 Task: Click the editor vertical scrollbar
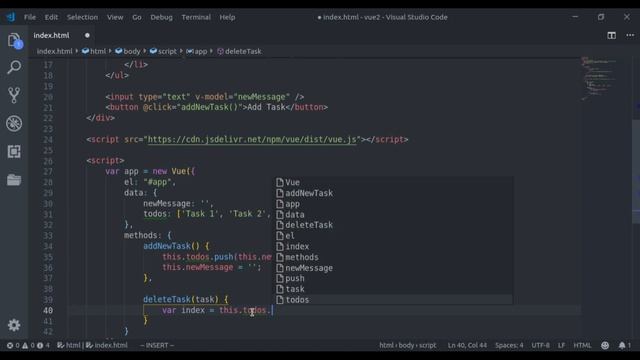pos(636,171)
